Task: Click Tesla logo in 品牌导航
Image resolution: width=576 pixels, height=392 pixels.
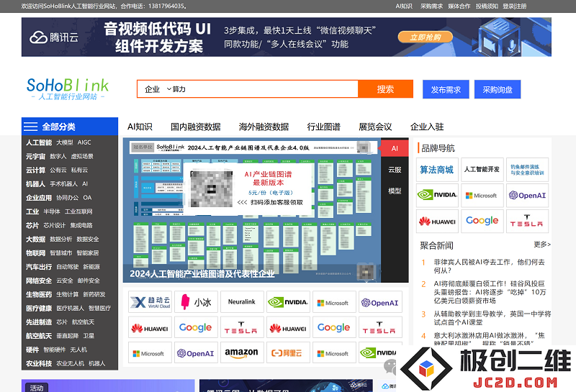Action: pos(527,222)
